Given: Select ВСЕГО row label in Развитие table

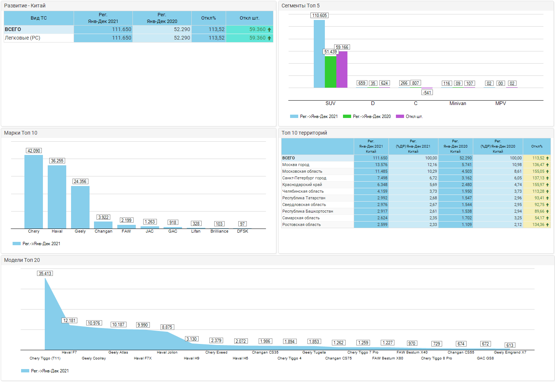Looking at the screenshot, I should tap(13, 30).
